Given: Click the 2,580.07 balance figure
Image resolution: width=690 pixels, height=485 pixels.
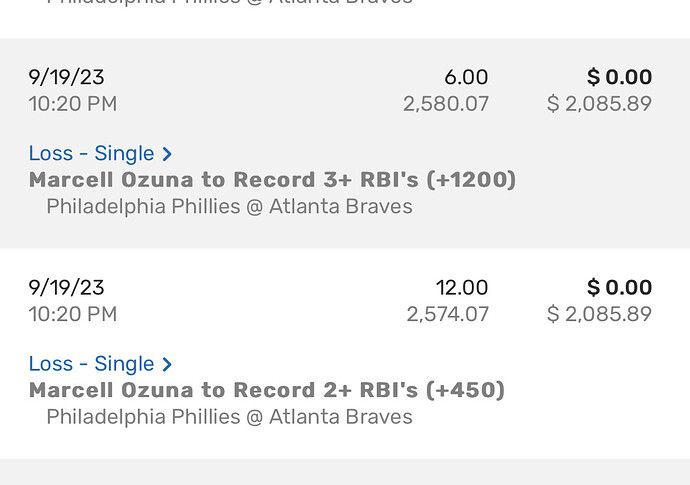Looking at the screenshot, I should click(446, 104).
